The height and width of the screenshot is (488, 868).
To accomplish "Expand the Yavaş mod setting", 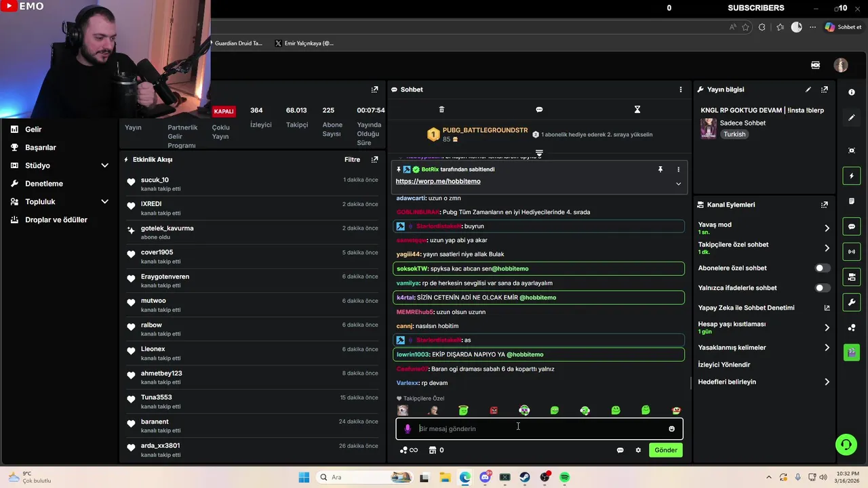I will [827, 228].
